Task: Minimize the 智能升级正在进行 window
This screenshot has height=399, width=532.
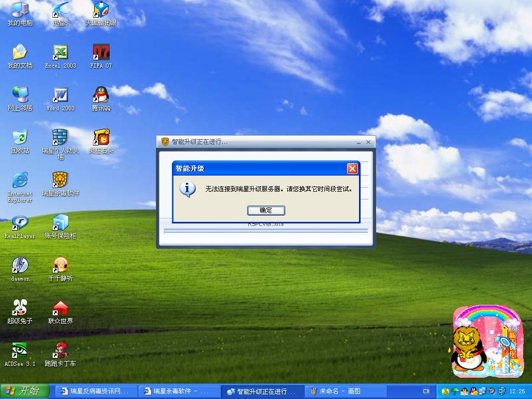Action: 358,142
